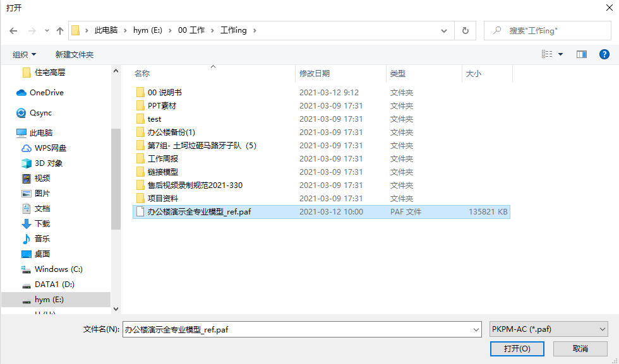Screen dimensions: 619x364
Task: Select 住宅高层 folder in sidebar
Action: pos(44,73)
